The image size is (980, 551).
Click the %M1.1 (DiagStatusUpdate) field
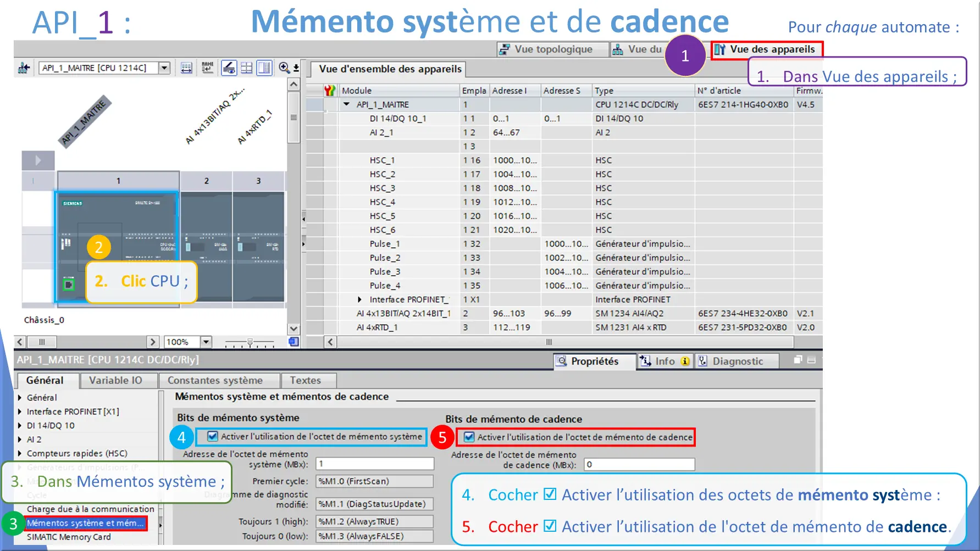[375, 504]
